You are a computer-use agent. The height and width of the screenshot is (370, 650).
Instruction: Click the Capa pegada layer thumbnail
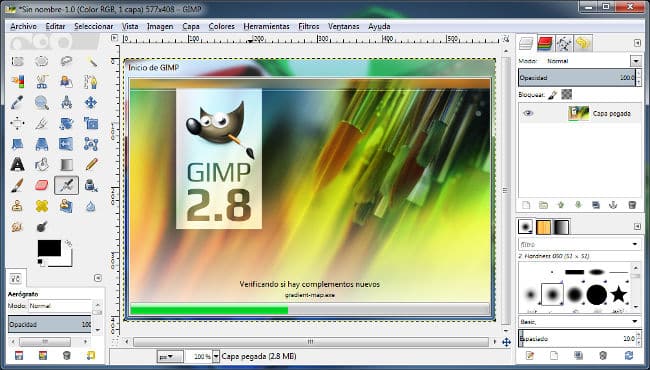coord(579,113)
